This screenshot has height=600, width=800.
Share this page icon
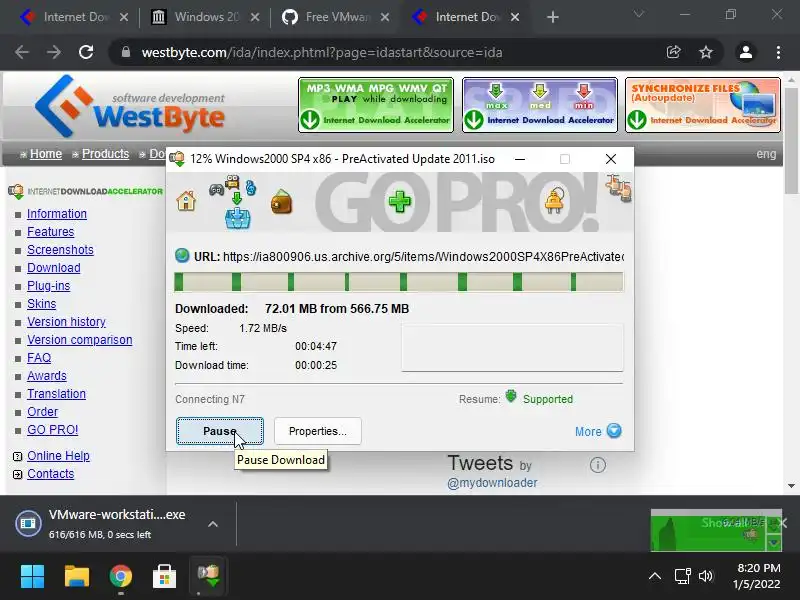coord(673,52)
